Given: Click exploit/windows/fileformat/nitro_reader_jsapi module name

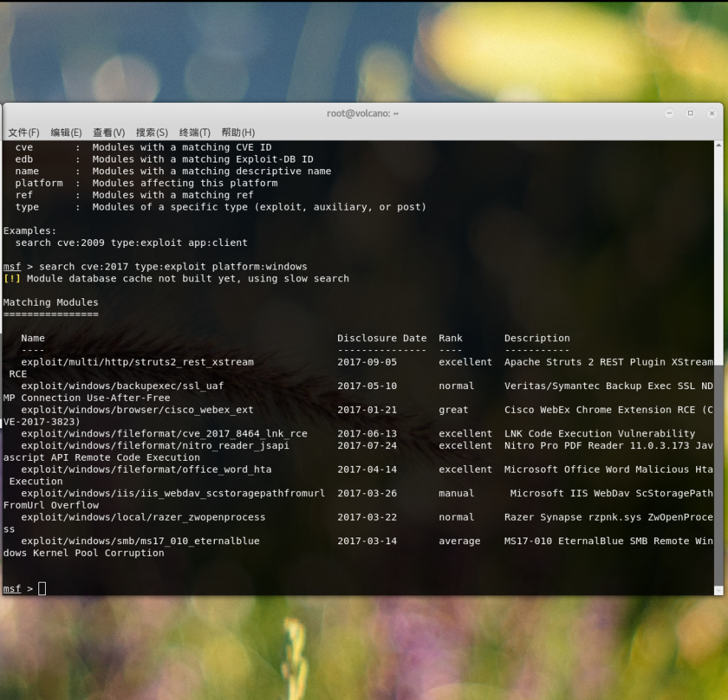Looking at the screenshot, I should pos(155,446).
